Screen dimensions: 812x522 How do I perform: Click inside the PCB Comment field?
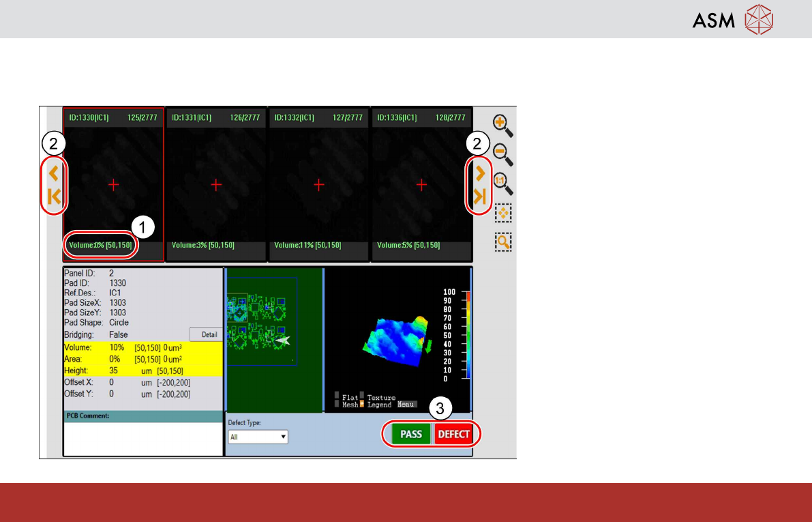point(143,439)
